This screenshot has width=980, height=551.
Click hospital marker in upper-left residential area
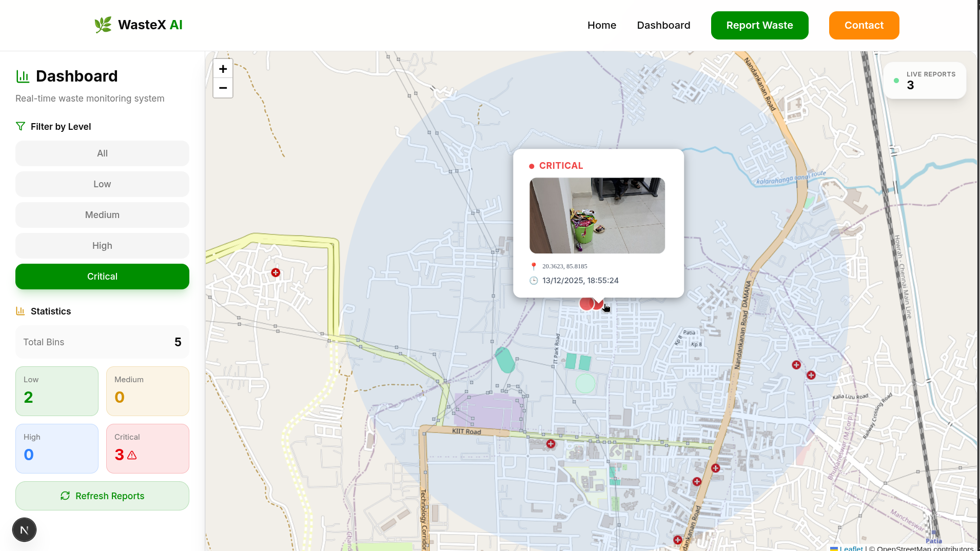point(276,272)
